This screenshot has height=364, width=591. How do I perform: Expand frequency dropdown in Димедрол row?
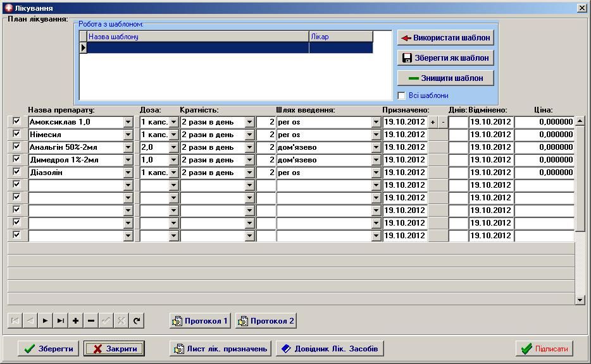[249, 160]
